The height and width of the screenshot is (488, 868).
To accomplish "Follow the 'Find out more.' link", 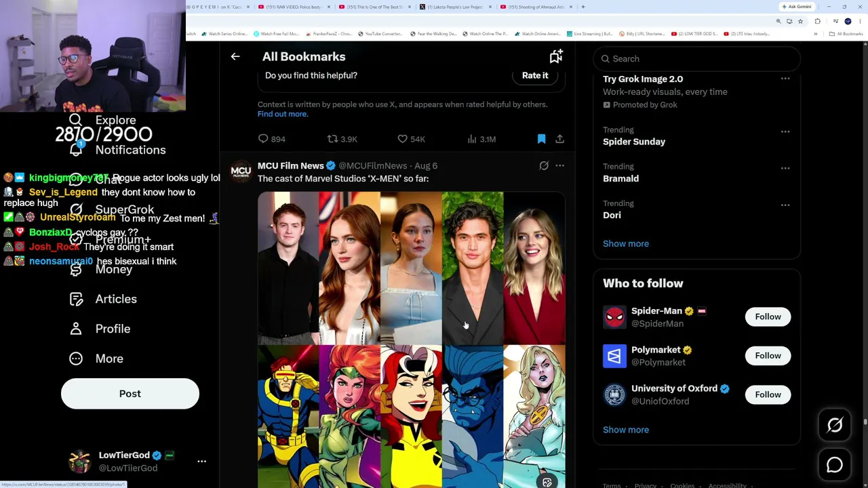I will pyautogui.click(x=283, y=114).
